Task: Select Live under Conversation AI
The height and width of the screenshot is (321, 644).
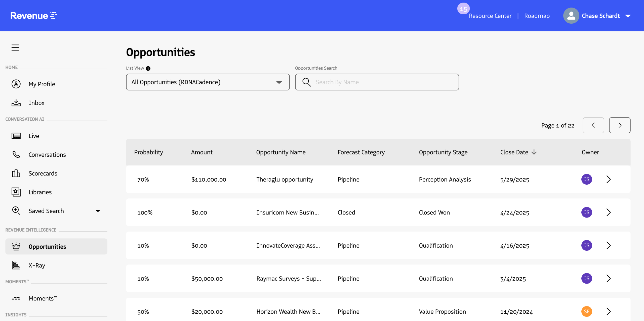Action: [x=34, y=136]
